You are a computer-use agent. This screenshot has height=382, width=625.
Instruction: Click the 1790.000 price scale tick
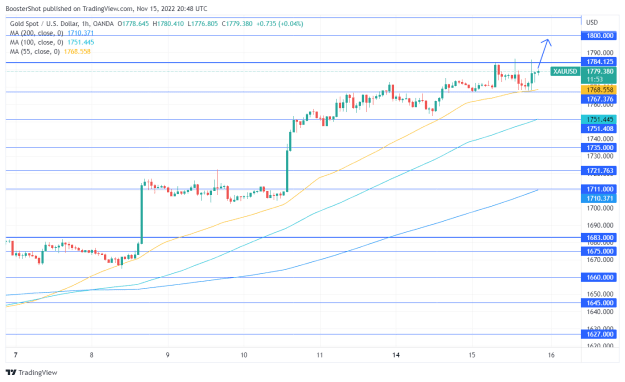click(x=600, y=53)
